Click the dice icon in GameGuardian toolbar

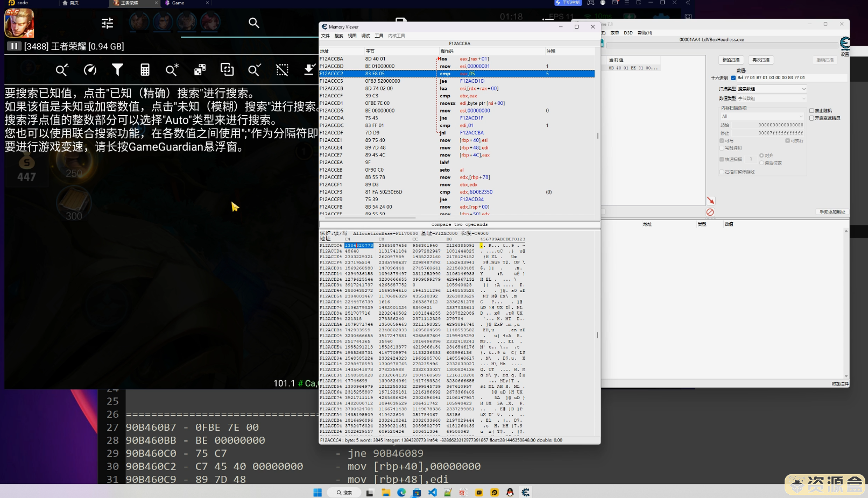click(200, 69)
